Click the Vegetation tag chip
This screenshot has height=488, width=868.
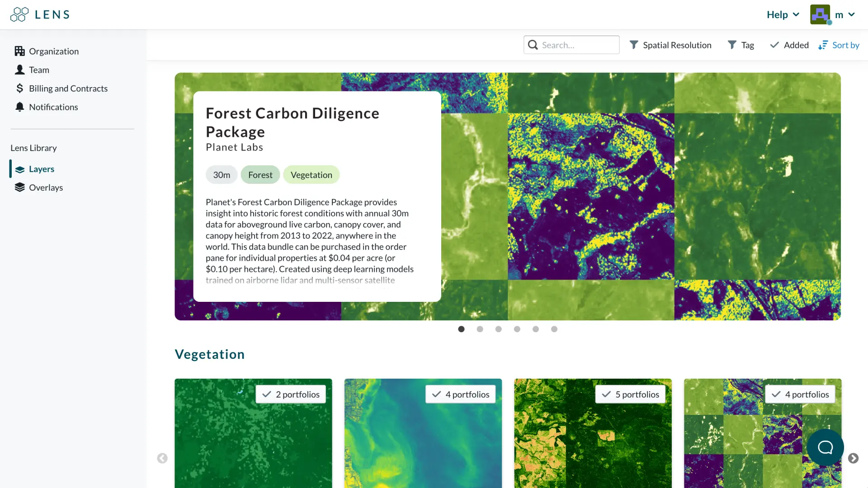tap(311, 174)
